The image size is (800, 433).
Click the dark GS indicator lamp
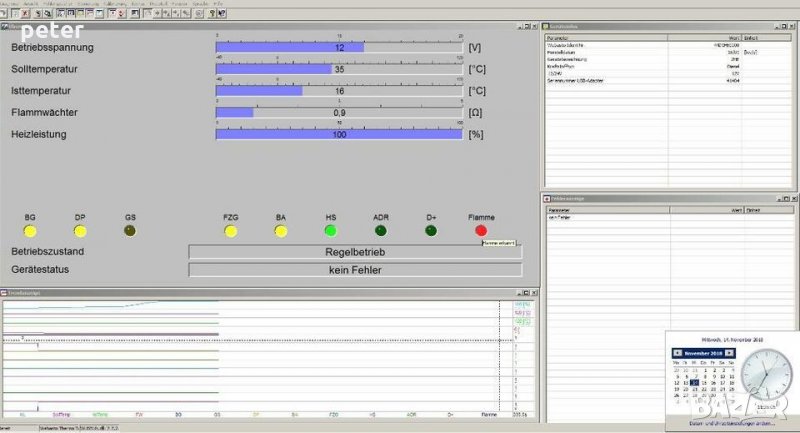[130, 231]
